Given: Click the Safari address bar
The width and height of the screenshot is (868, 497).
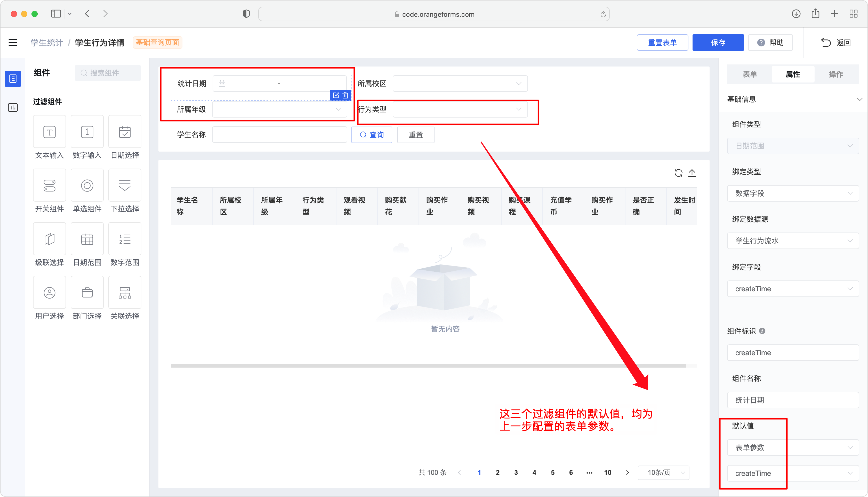Looking at the screenshot, I should coord(434,14).
